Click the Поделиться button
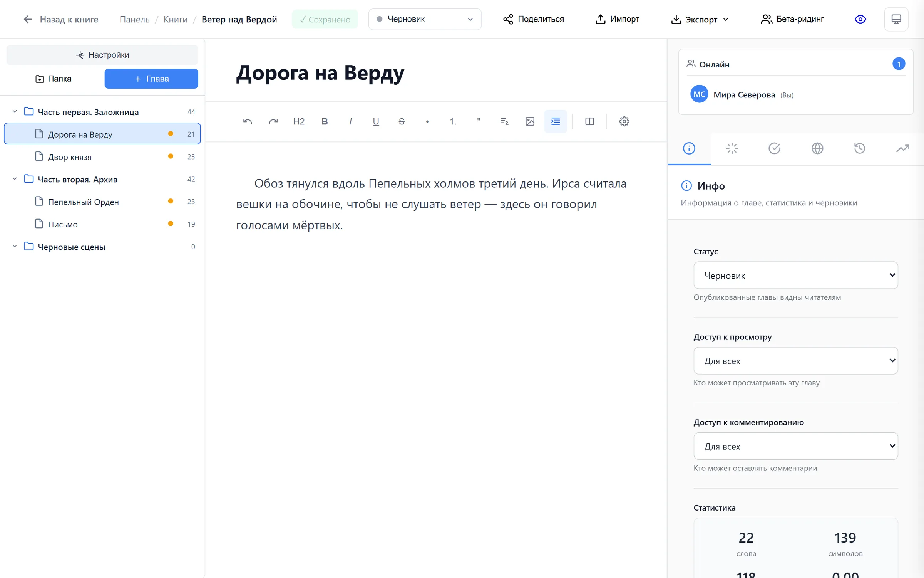This screenshot has width=924, height=578. [x=534, y=19]
